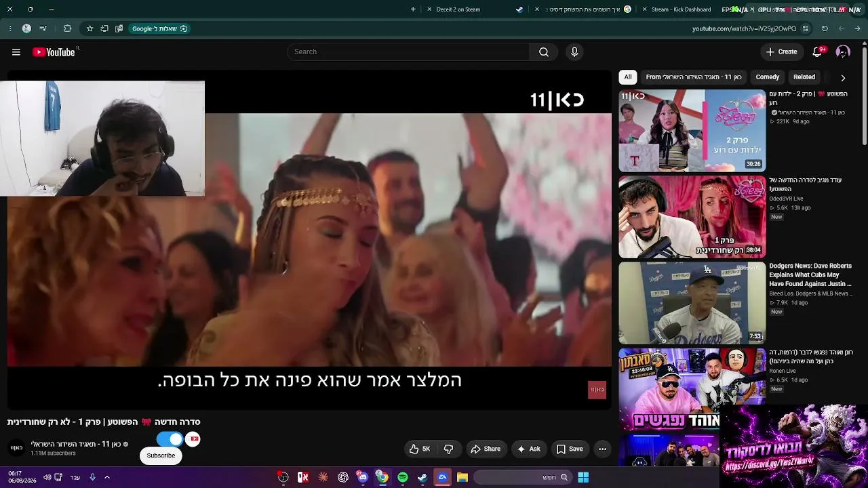Toggle the blue switch above the Subscribe button
Viewport: 868px width, 488px height.
point(170,439)
